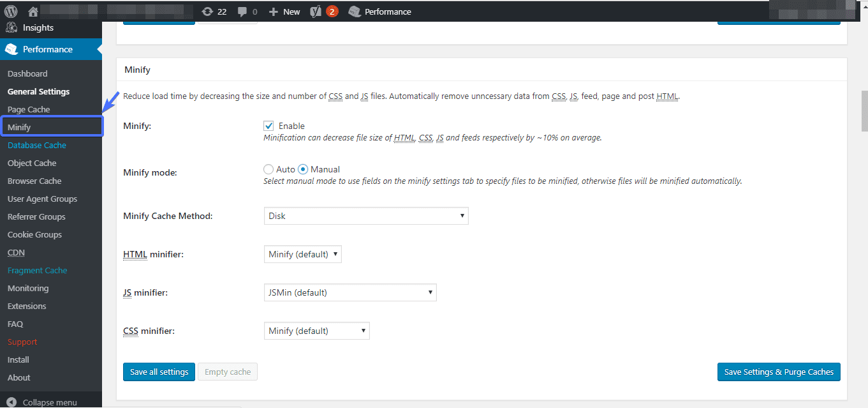
Task: Open the Support sidebar link
Action: [x=22, y=342]
